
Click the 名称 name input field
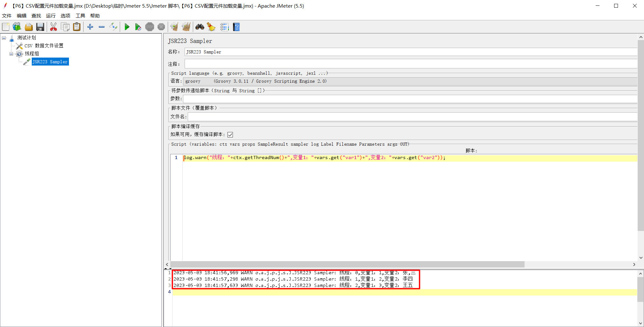pos(411,52)
